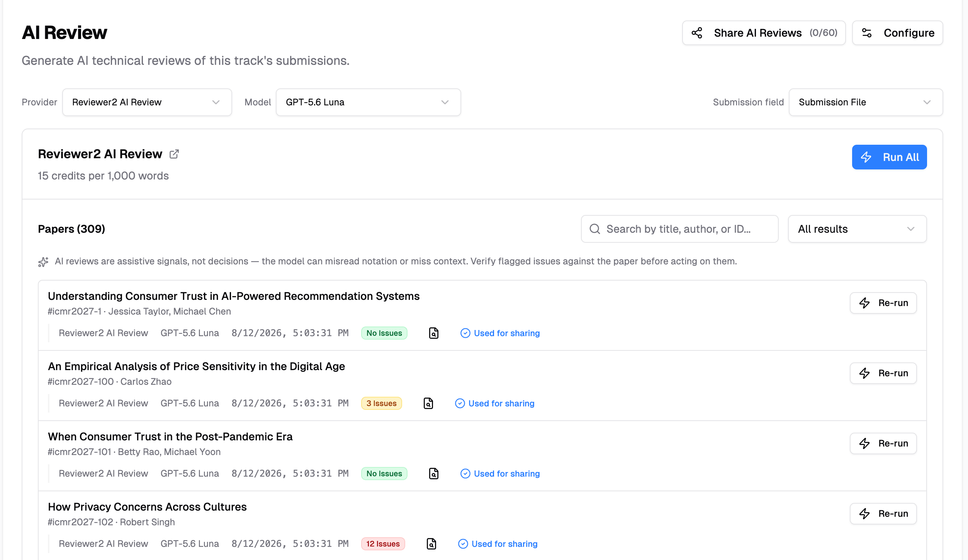Screen dimensions: 968x560
Task: Click the magnifier icon in the search box
Action: tap(595, 229)
